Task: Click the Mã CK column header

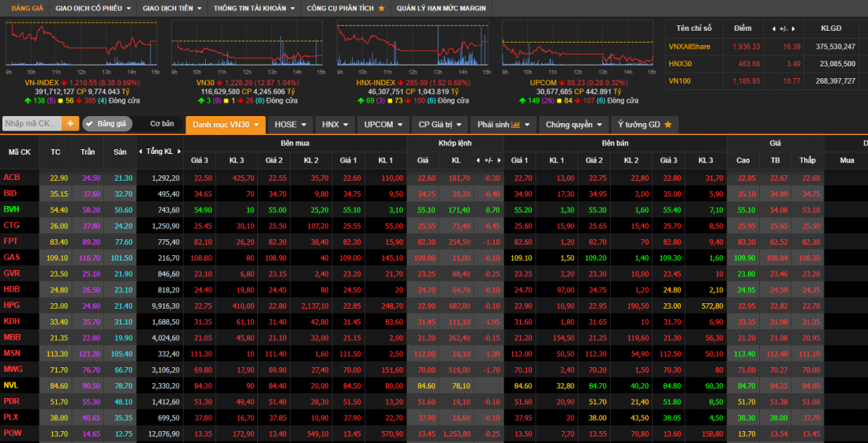Action: pos(20,152)
